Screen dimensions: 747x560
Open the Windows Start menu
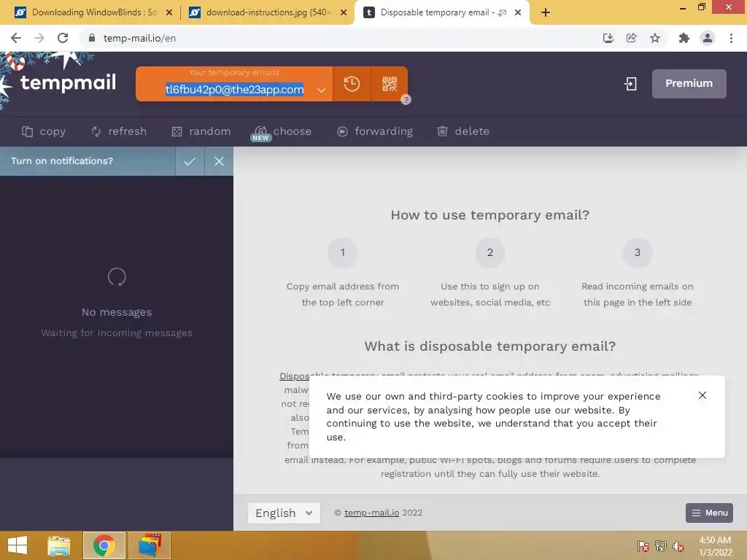(x=18, y=545)
